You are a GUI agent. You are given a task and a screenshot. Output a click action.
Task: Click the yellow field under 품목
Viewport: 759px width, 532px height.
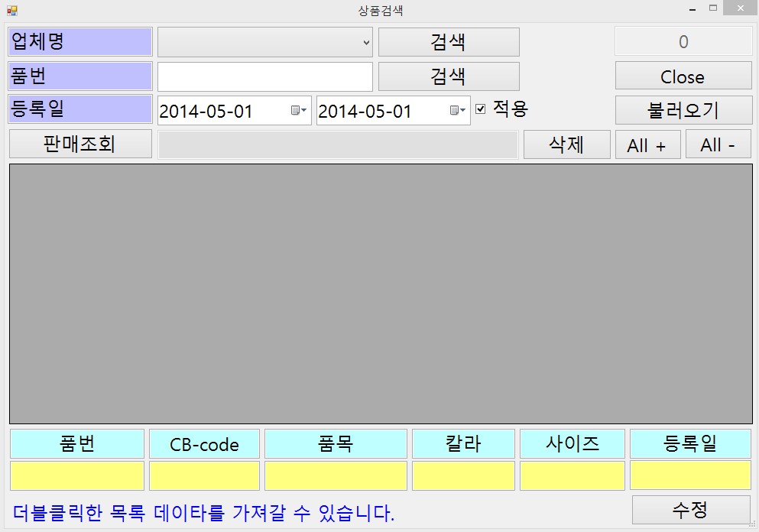(336, 475)
